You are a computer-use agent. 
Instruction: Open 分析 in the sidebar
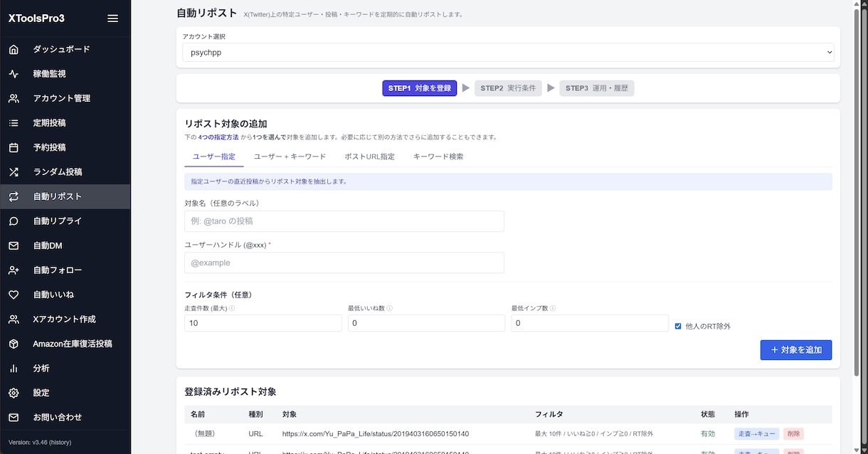pyautogui.click(x=65, y=369)
